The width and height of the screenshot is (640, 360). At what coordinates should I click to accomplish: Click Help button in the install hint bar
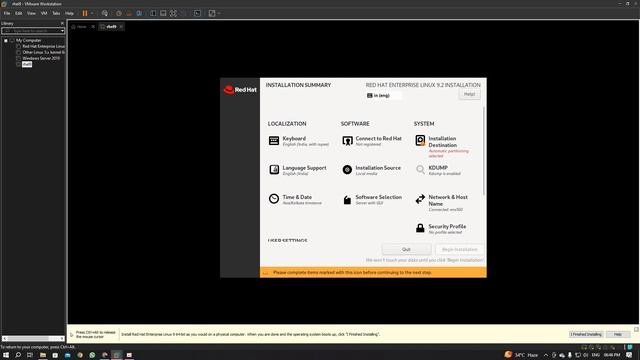[618, 334]
